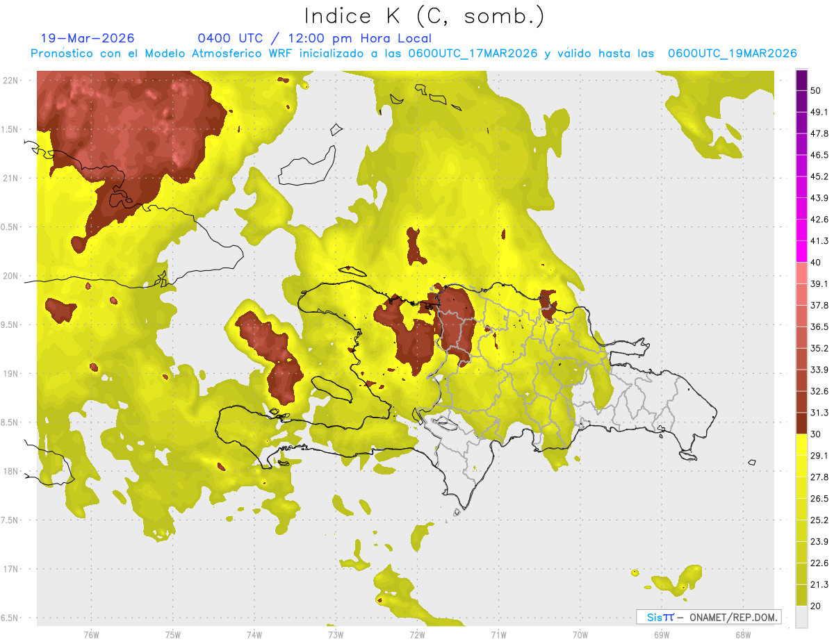Click the longitude label "74W"

point(254,635)
